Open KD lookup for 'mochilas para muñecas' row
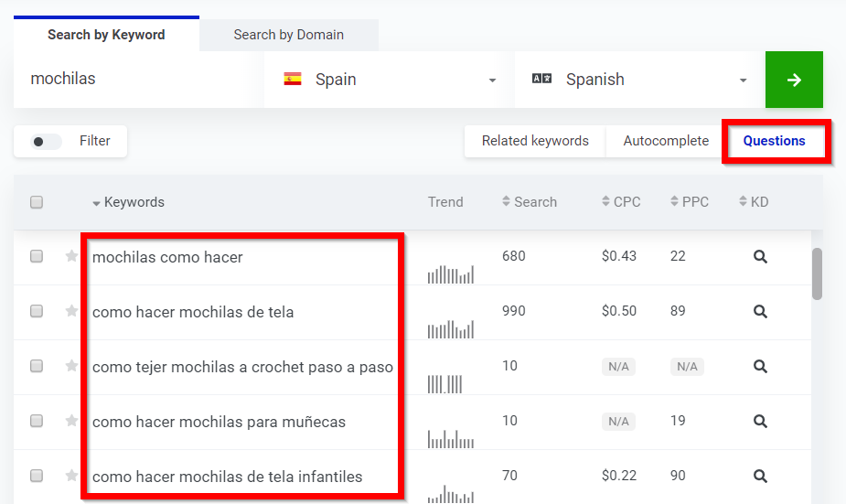This screenshot has height=504, width=846. (x=759, y=422)
